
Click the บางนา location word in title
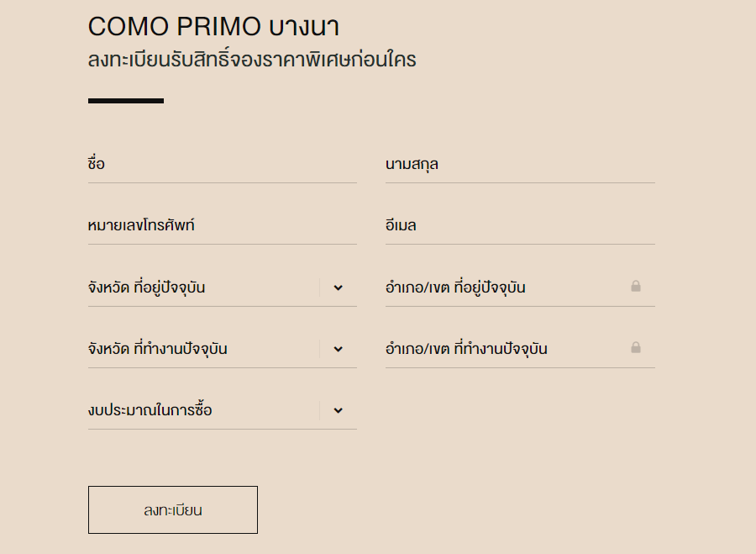pyautogui.click(x=304, y=27)
